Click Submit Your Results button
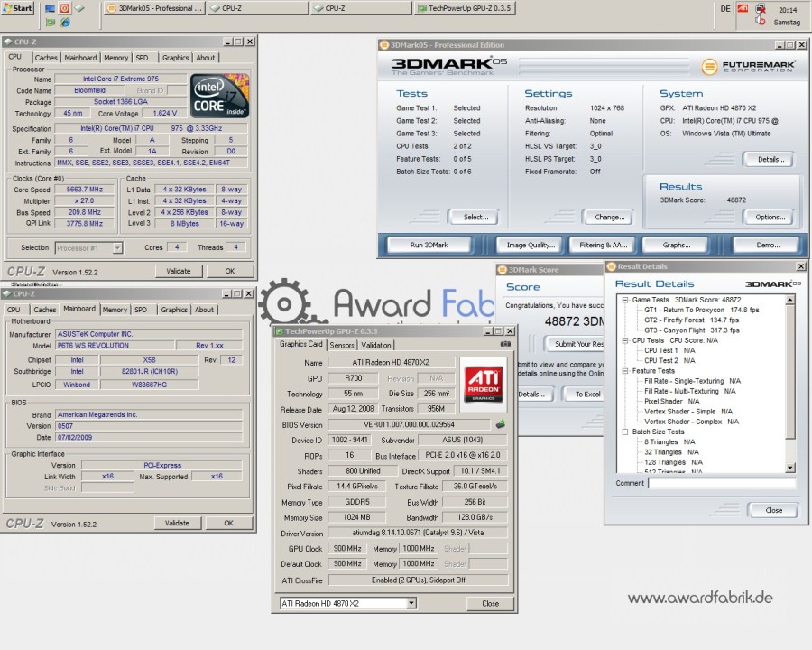 [x=575, y=344]
